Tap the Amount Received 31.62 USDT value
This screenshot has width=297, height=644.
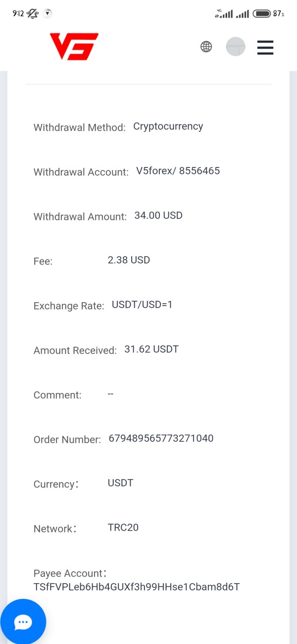[x=151, y=349]
